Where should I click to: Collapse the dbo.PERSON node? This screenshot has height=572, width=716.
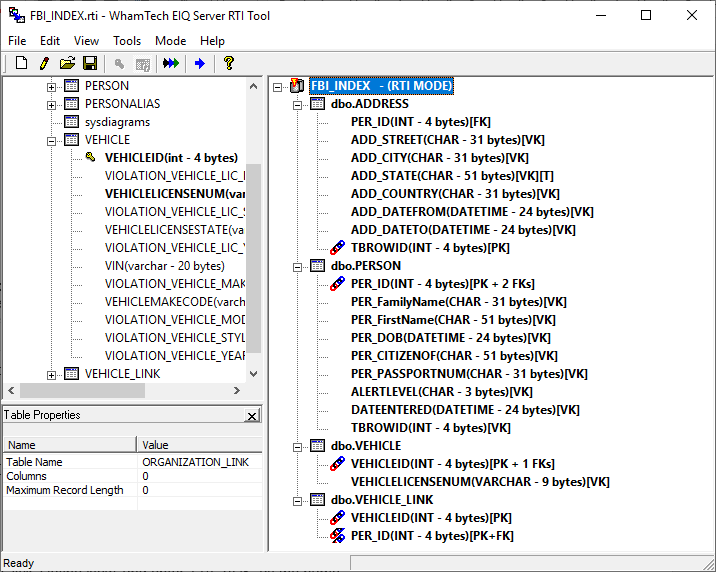[x=297, y=267]
